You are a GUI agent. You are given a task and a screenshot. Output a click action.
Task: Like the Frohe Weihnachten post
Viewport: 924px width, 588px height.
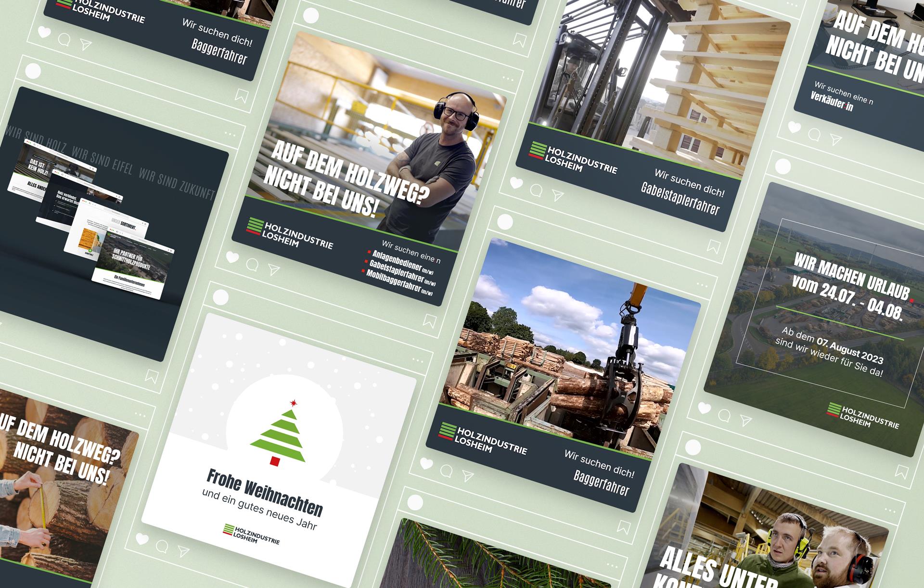click(x=142, y=539)
